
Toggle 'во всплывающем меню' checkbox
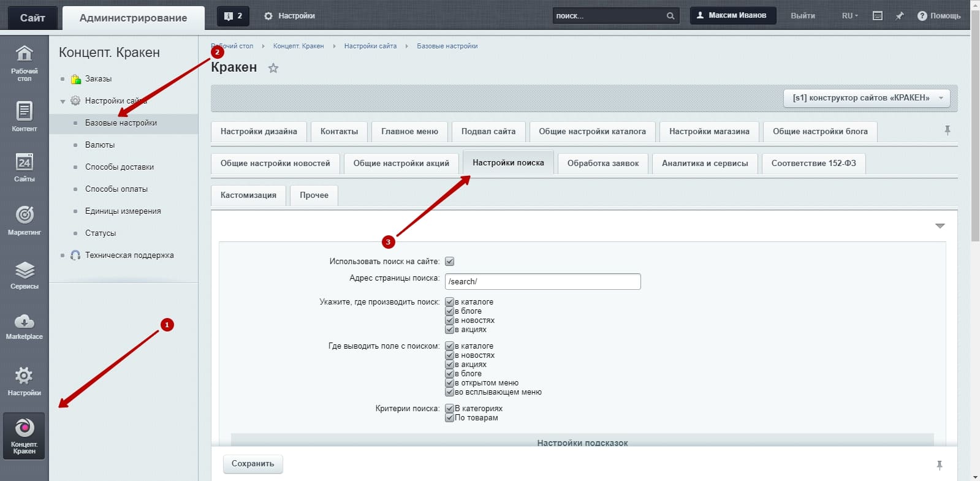(449, 392)
